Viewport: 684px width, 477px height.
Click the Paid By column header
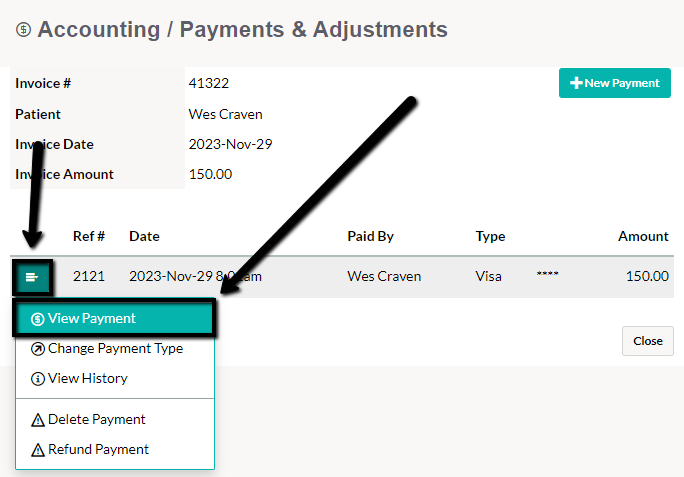(x=370, y=237)
